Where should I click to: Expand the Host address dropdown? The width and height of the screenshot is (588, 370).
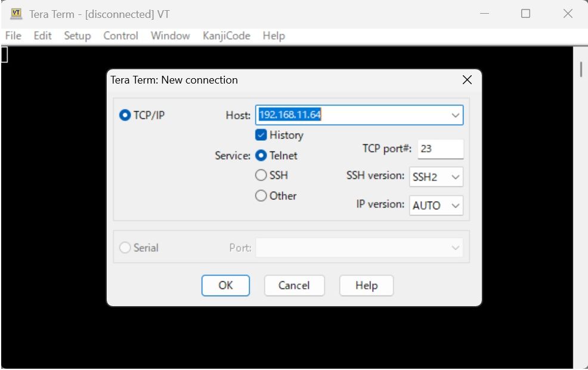click(455, 115)
